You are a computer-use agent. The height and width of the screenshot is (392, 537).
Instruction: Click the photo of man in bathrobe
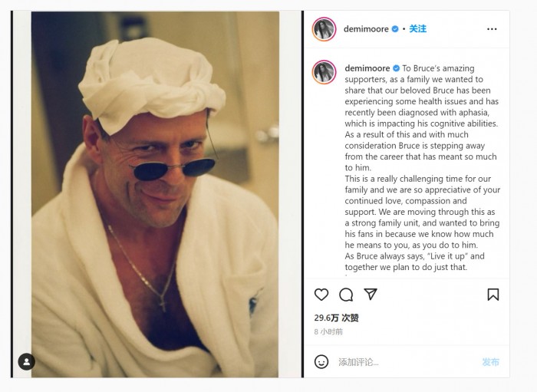(155, 194)
